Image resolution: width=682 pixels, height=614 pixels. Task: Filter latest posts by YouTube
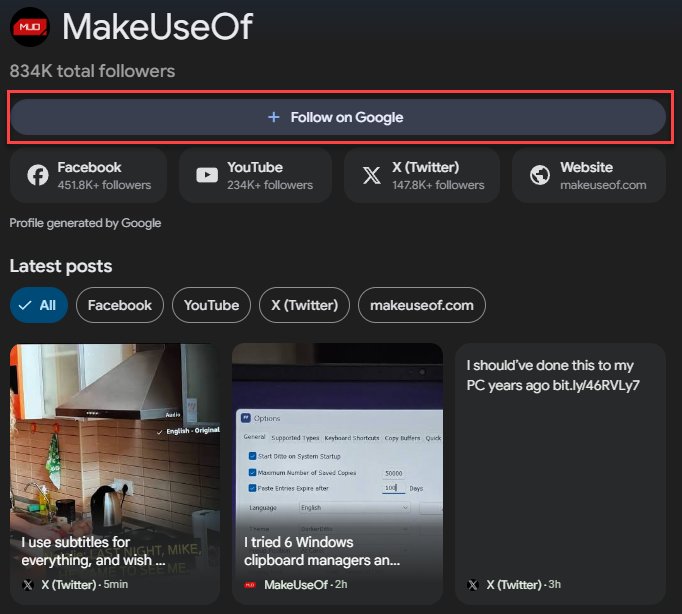(x=211, y=305)
